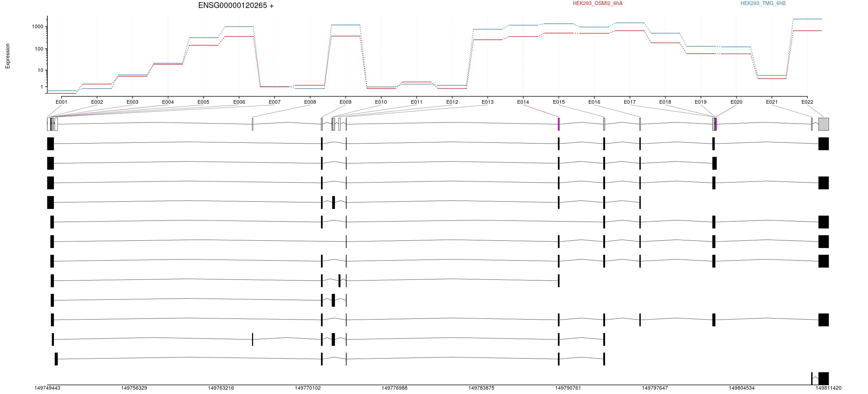The width and height of the screenshot is (868, 394).
Task: Click y-axis tick value 100
Action: coord(39,49)
